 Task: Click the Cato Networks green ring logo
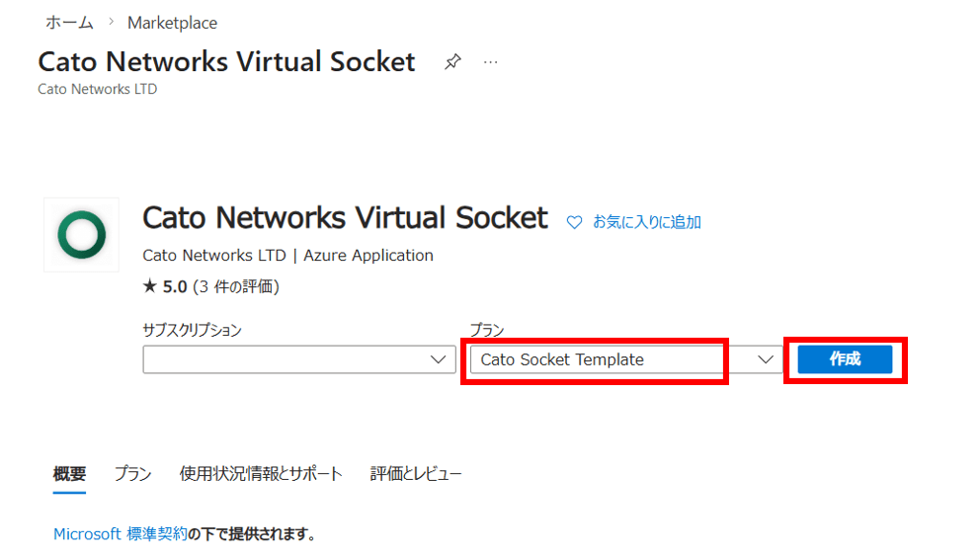coord(81,235)
